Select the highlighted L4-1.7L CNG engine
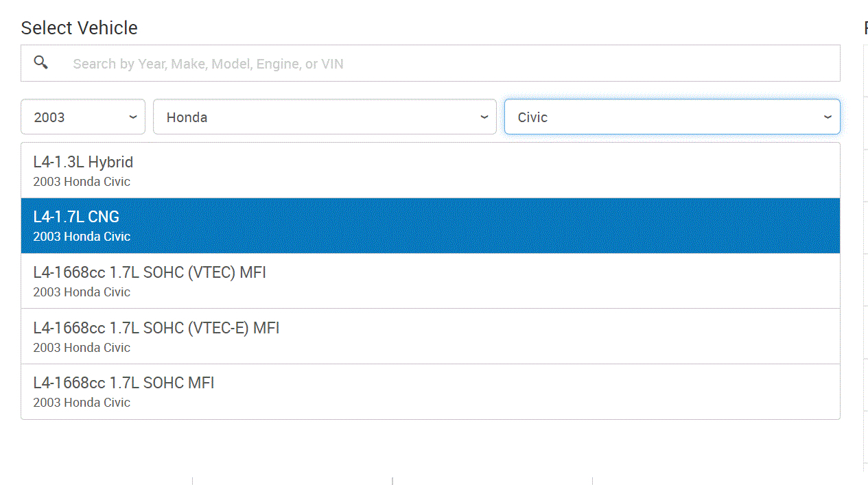Screen dimensions: 868x485 click(430, 226)
